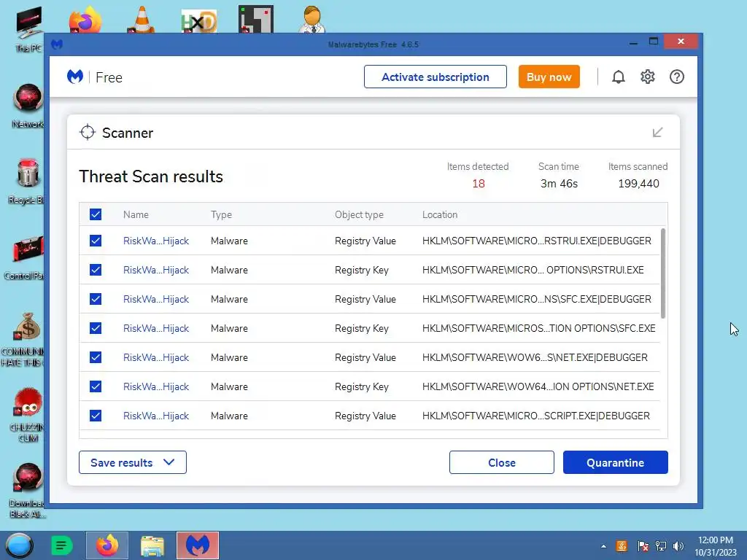Click the network tray icon

661,546
